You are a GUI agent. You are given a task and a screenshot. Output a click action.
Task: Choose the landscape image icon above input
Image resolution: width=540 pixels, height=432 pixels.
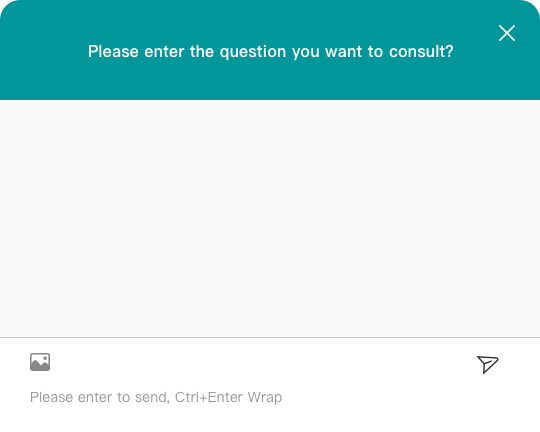point(40,362)
